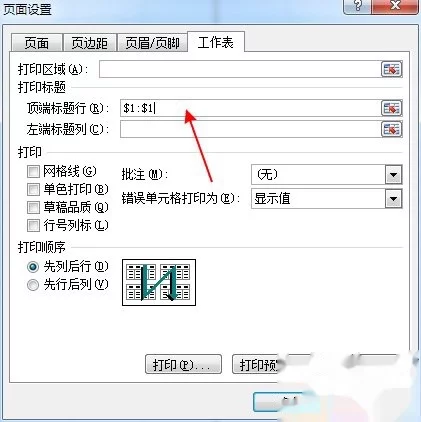Switch to the 页面 tab
Screen dimensions: 421x422
tap(37, 43)
